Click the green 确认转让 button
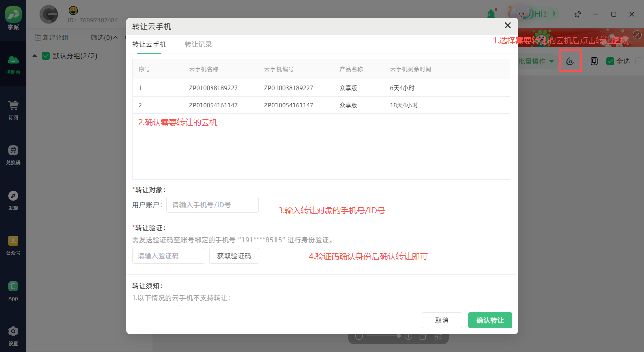644x352 pixels. pyautogui.click(x=490, y=320)
